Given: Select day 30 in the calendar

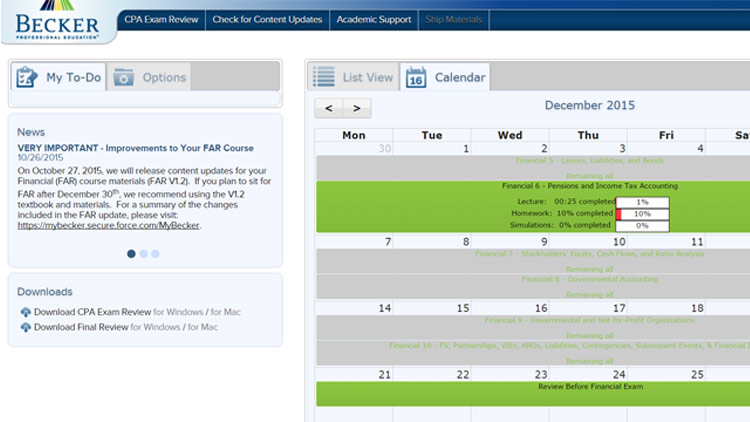Looking at the screenshot, I should 385,149.
